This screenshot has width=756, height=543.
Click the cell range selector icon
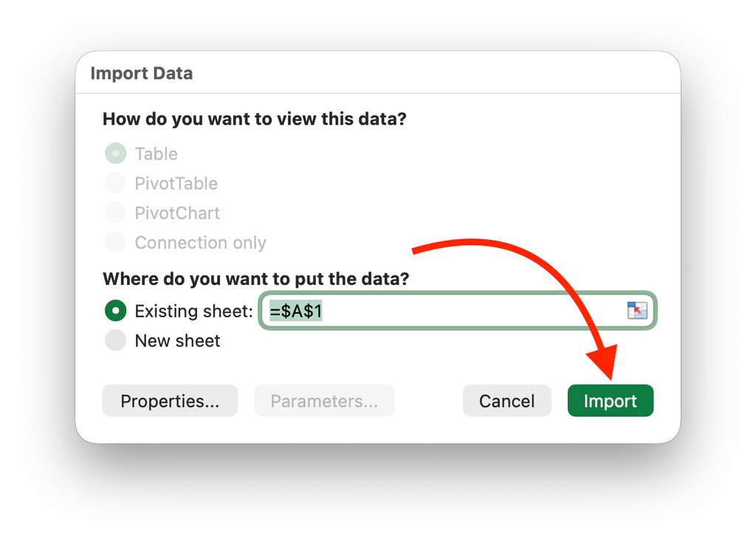[636, 311]
